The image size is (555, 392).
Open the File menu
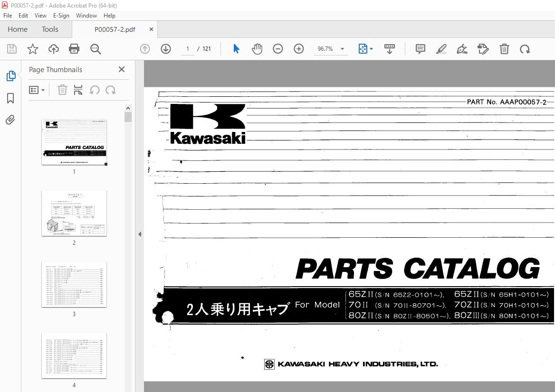point(8,16)
